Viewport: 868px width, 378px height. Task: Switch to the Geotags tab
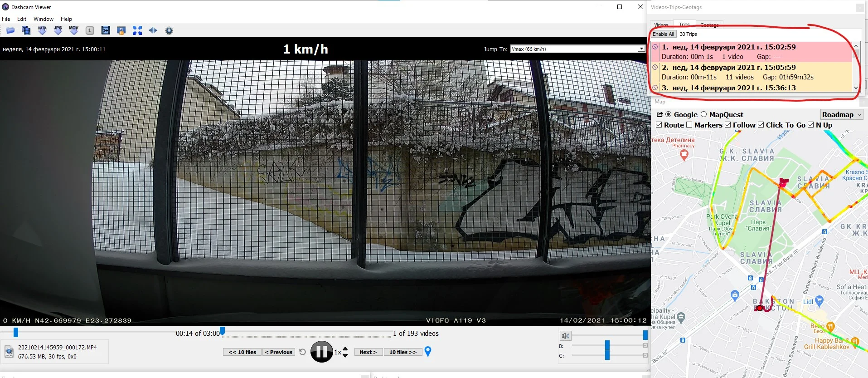click(x=709, y=25)
